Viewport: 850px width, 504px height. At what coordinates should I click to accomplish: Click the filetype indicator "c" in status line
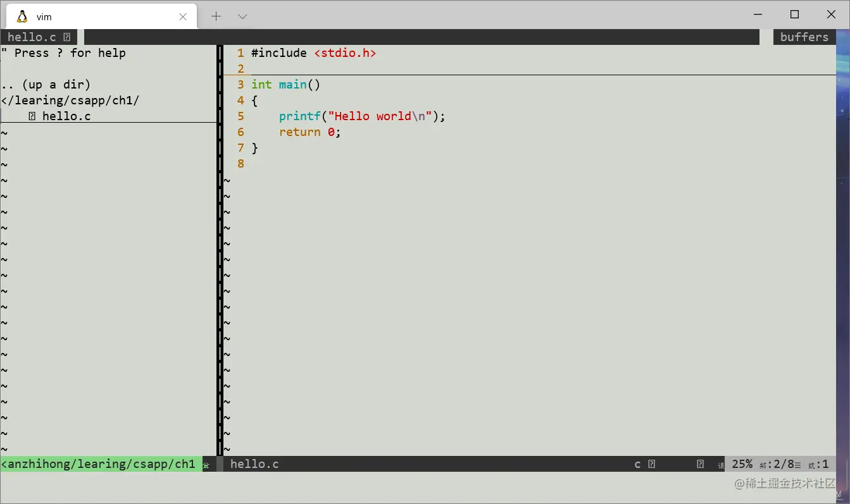coord(637,464)
